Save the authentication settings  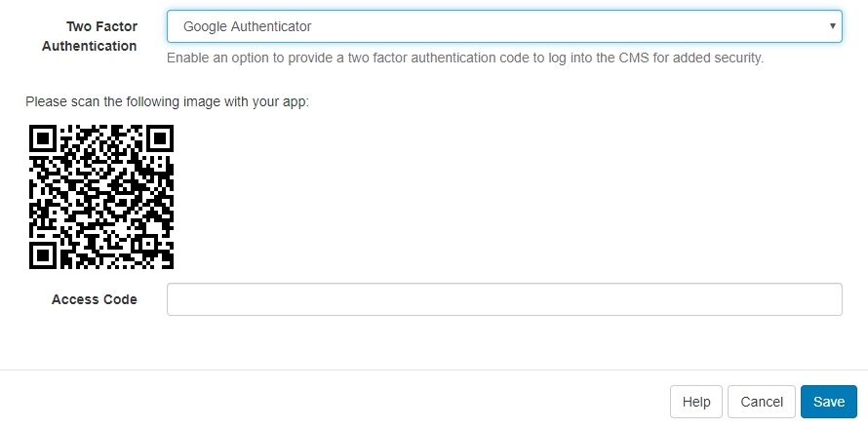click(x=828, y=402)
